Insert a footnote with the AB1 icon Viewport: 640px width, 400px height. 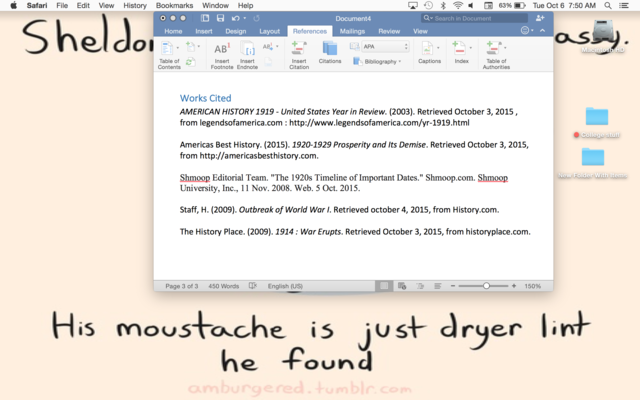click(222, 49)
